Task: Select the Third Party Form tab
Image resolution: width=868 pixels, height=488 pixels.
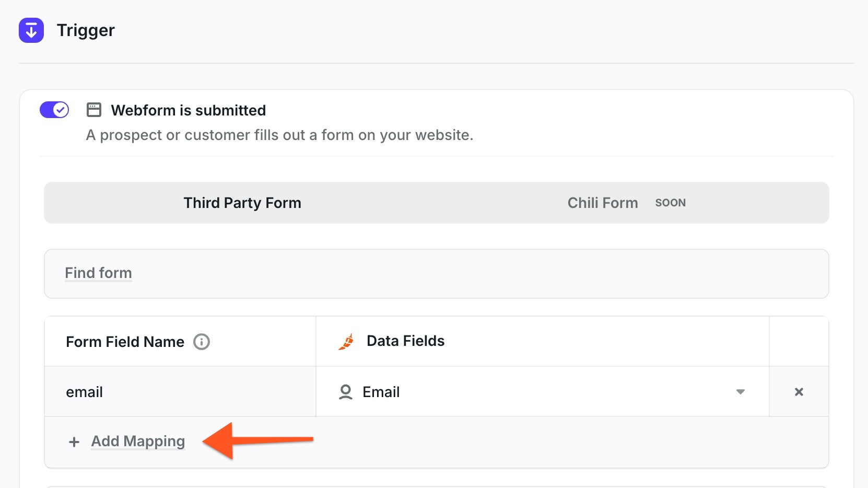Action: pyautogui.click(x=242, y=203)
